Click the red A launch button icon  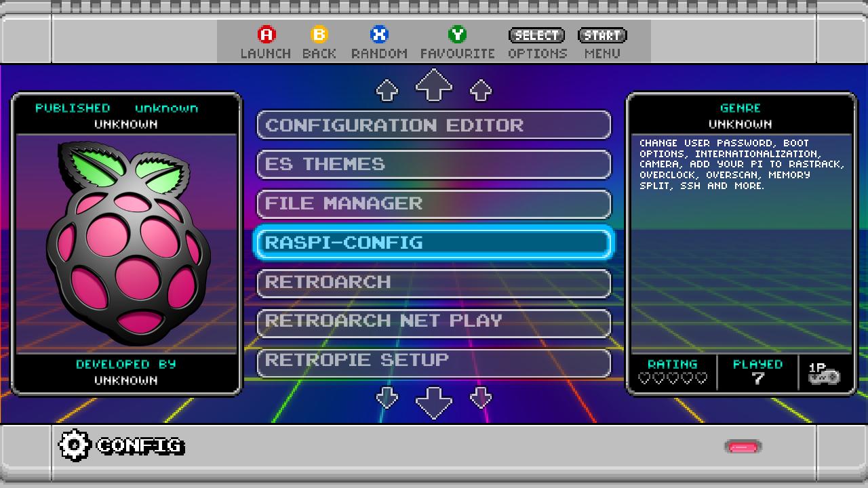click(267, 35)
